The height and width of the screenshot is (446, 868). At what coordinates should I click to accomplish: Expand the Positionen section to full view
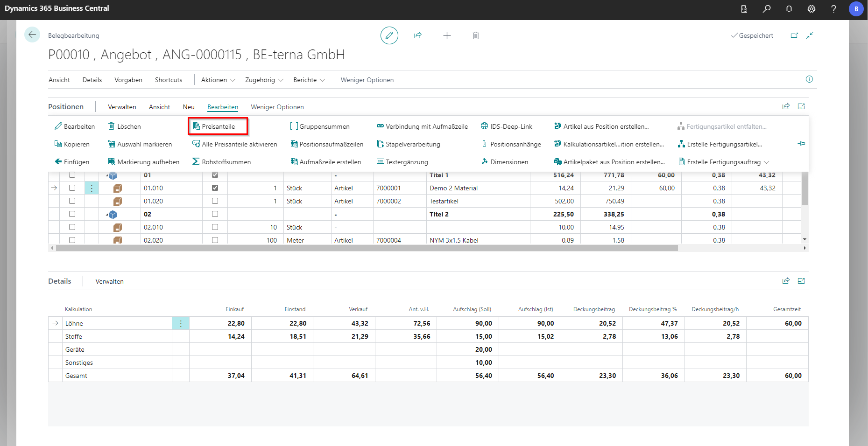pyautogui.click(x=802, y=106)
